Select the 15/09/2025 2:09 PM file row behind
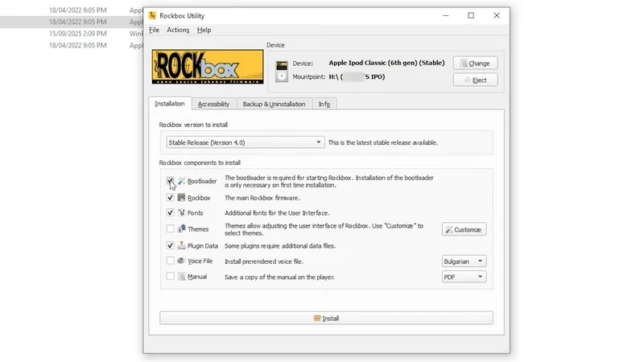The width and height of the screenshot is (644, 362). [x=72, y=34]
